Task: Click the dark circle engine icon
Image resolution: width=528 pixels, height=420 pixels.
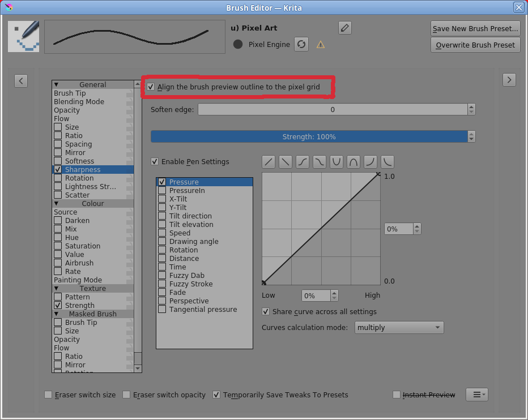Action: pyautogui.click(x=238, y=44)
